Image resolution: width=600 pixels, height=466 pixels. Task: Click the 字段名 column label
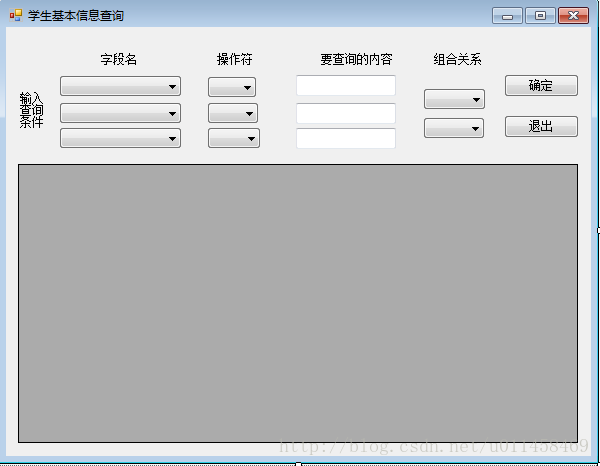[x=119, y=59]
